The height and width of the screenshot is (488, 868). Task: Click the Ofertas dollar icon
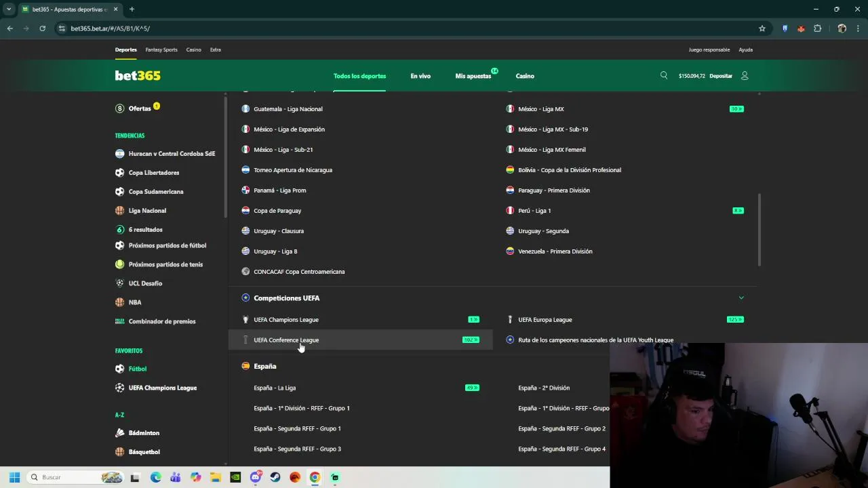click(x=120, y=108)
